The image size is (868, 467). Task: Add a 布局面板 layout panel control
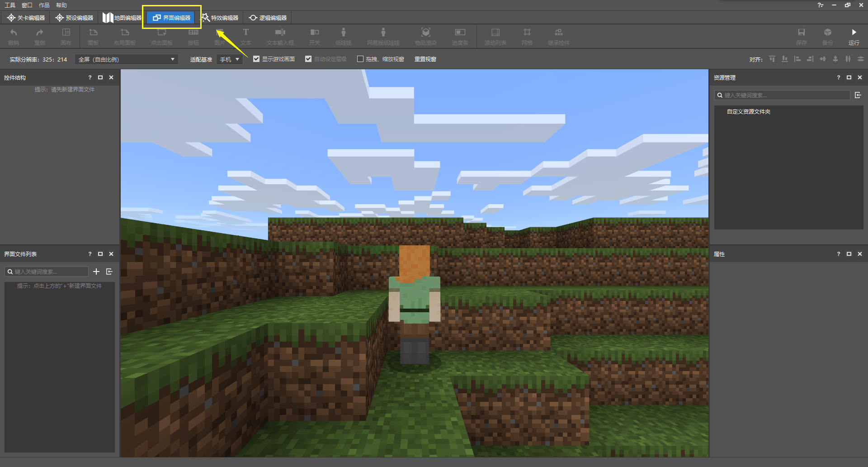(x=125, y=36)
